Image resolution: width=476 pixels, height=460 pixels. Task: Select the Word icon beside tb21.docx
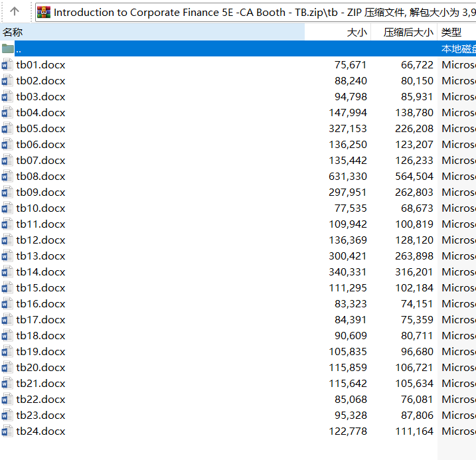coord(7,383)
